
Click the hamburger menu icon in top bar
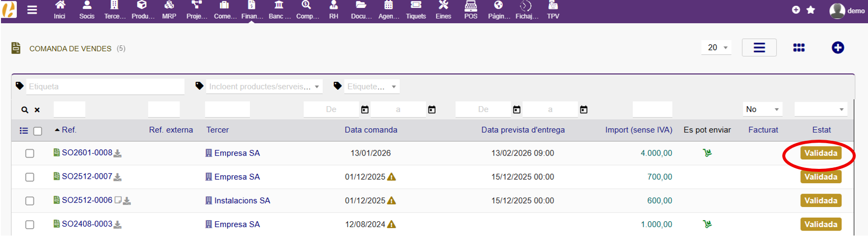point(32,10)
